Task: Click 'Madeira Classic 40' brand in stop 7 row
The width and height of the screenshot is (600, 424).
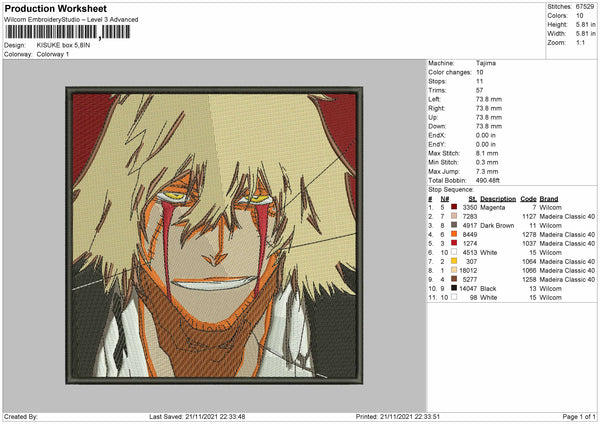Action: (567, 261)
